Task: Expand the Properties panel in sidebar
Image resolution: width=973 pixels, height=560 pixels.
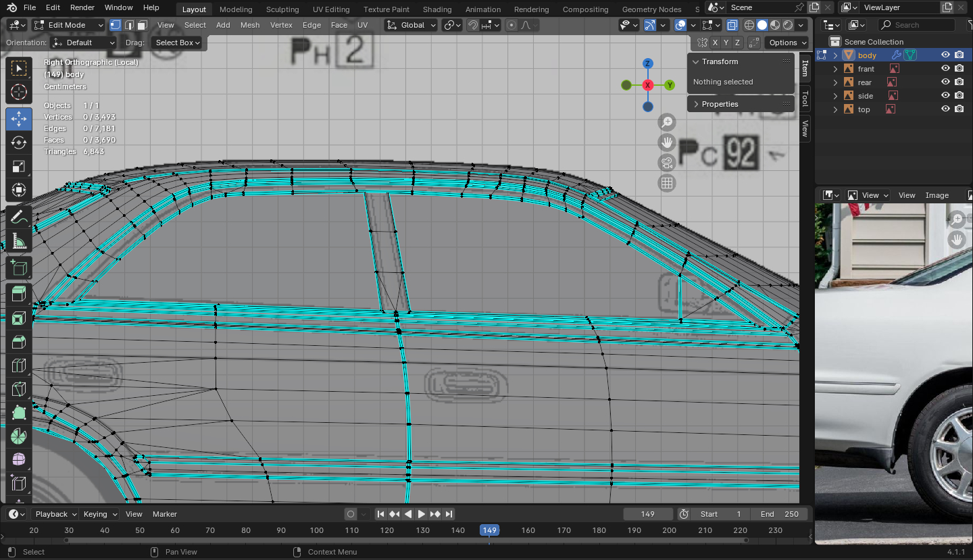Action: [x=720, y=104]
